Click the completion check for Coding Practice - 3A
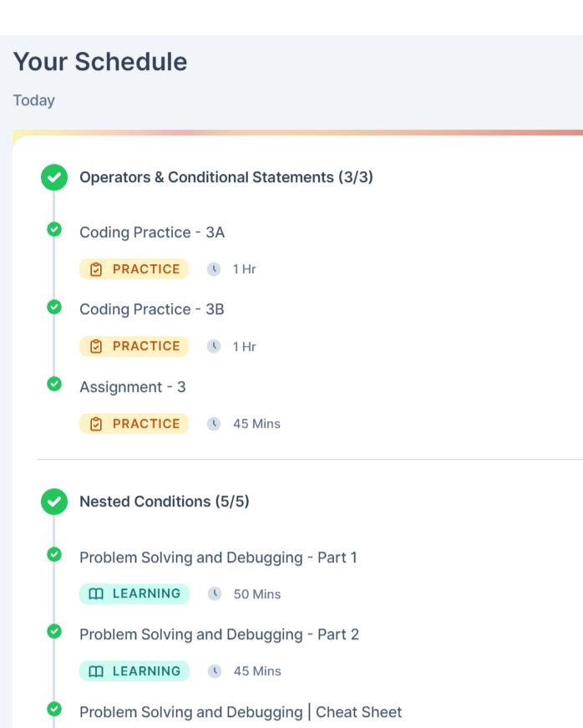Image resolution: width=583 pixels, height=728 pixels. 54,229
